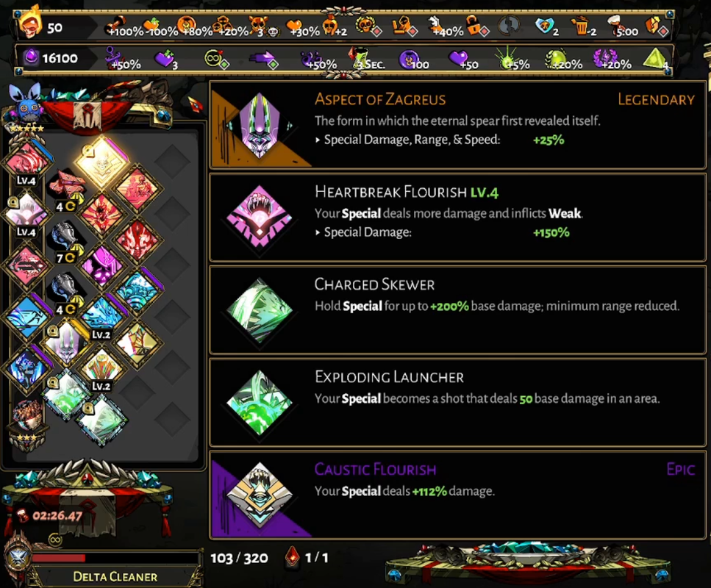The height and width of the screenshot is (588, 711).
Task: Open the Aspect of Zagreus Legendary entry
Action: click(457, 125)
